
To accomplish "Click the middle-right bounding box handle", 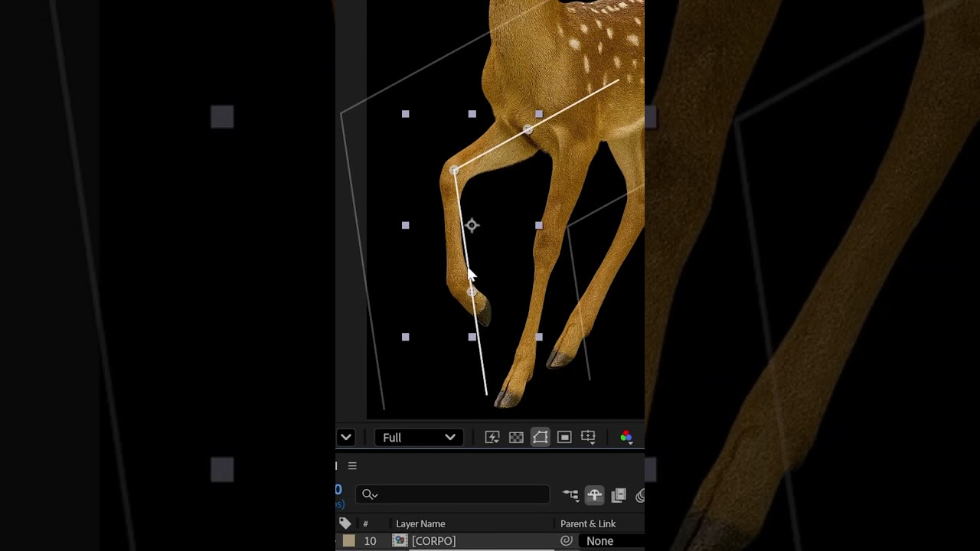I will click(539, 225).
